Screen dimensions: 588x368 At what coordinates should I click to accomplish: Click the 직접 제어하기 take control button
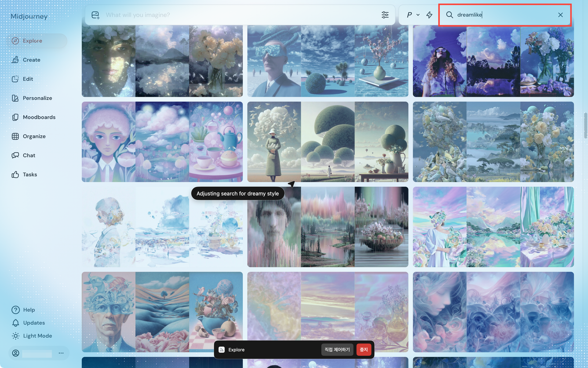tap(337, 350)
